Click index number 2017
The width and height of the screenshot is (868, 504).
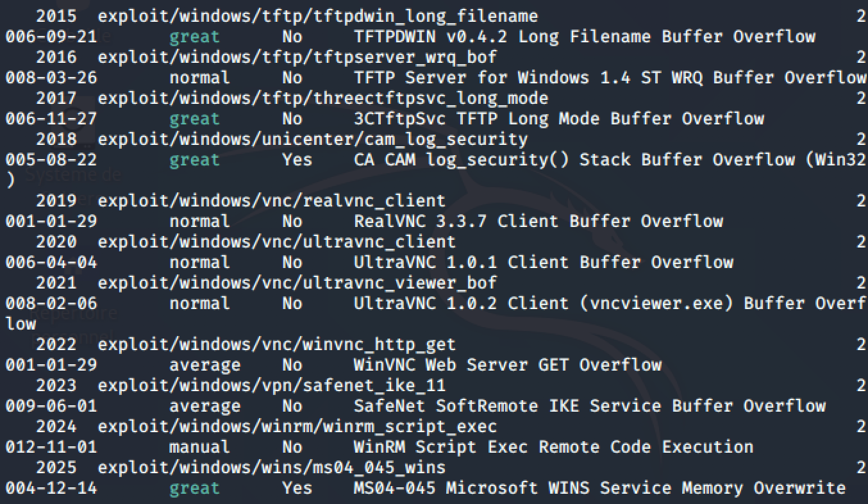(56, 98)
